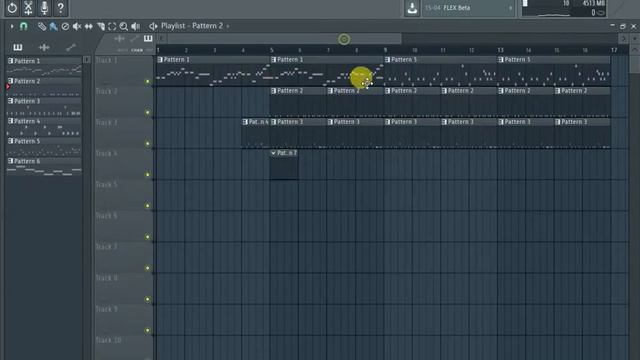Image resolution: width=640 pixels, height=360 pixels.
Task: Open menu of first Pattern 2 clip on Track 2
Action: 273,91
